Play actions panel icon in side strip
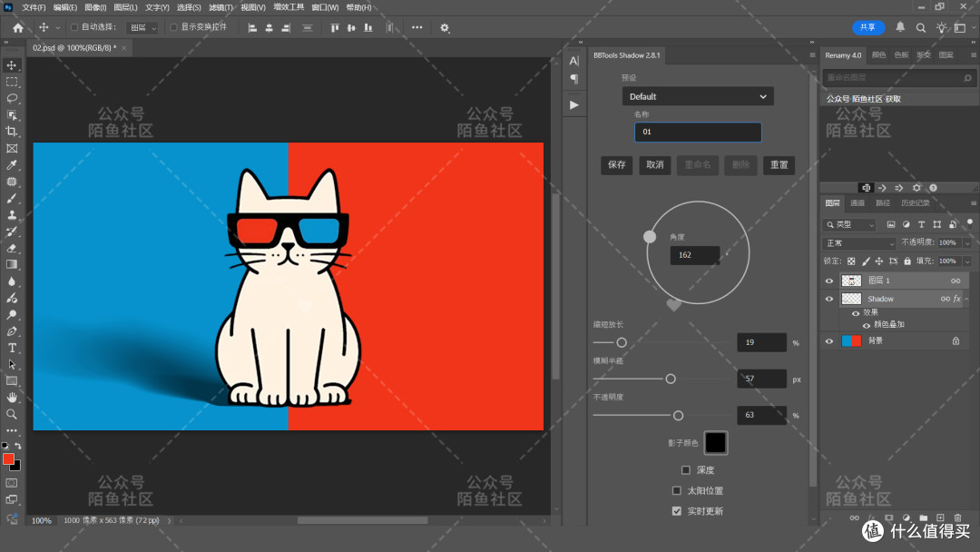Screen dimensions: 980x552 (x=573, y=105)
